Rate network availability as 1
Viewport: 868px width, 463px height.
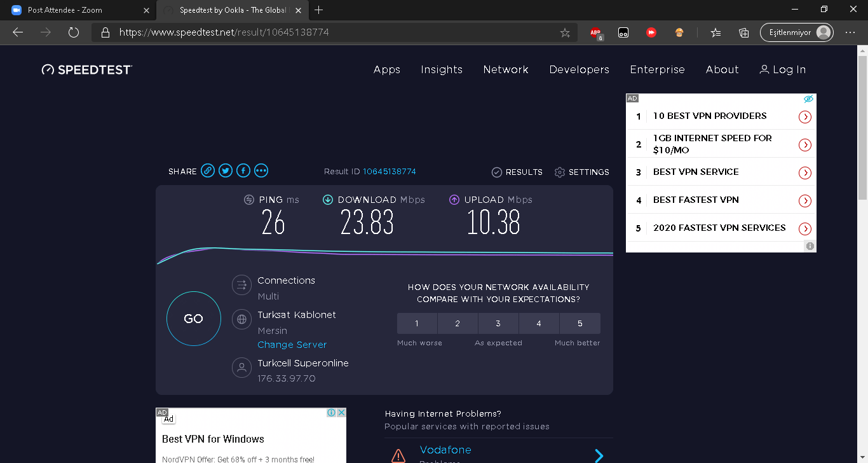[417, 324]
